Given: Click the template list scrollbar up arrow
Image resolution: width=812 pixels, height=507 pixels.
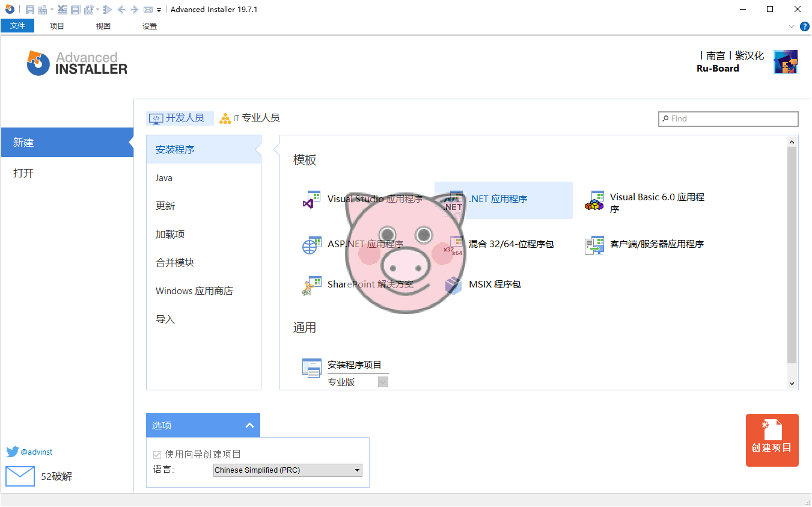Looking at the screenshot, I should pyautogui.click(x=792, y=141).
